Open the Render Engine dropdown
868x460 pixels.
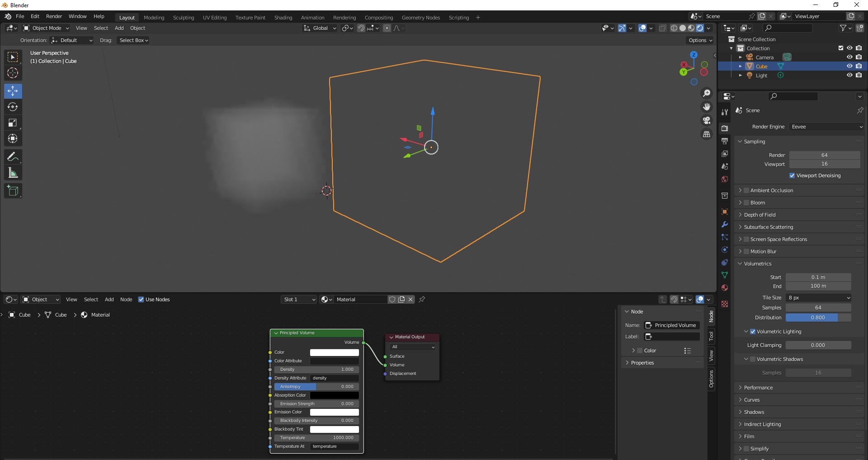pyautogui.click(x=826, y=127)
